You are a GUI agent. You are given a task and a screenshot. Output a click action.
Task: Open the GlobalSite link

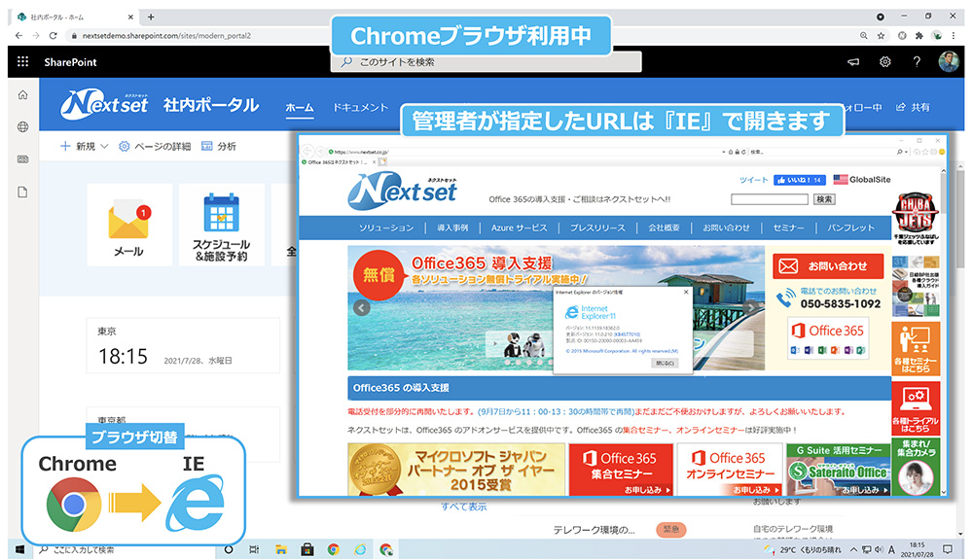[x=862, y=179]
